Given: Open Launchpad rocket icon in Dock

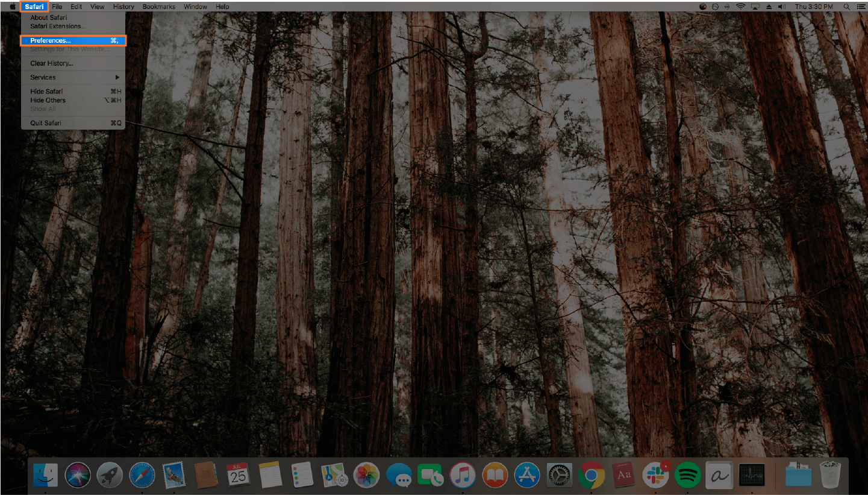Looking at the screenshot, I should tap(110, 476).
